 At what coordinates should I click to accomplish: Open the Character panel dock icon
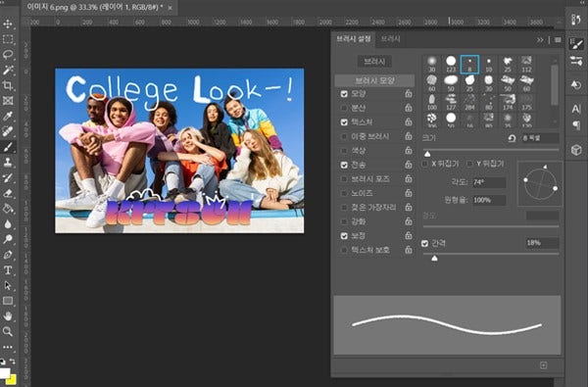576,109
